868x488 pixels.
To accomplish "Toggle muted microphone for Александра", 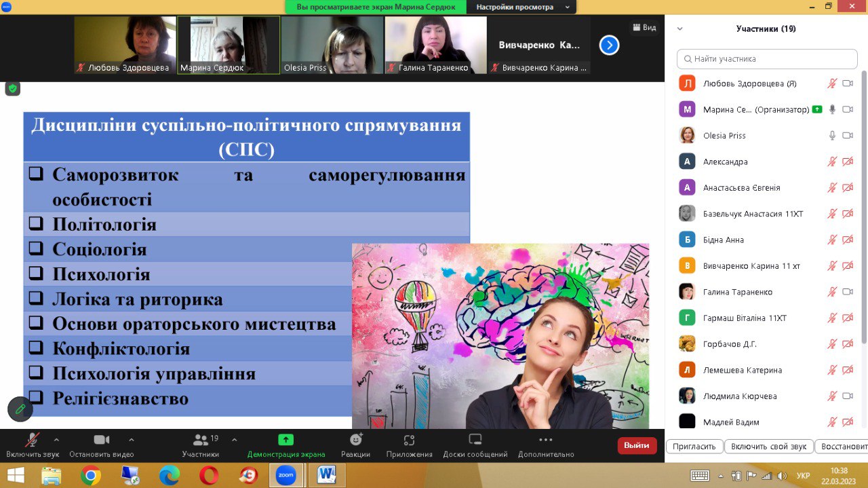I will (832, 162).
